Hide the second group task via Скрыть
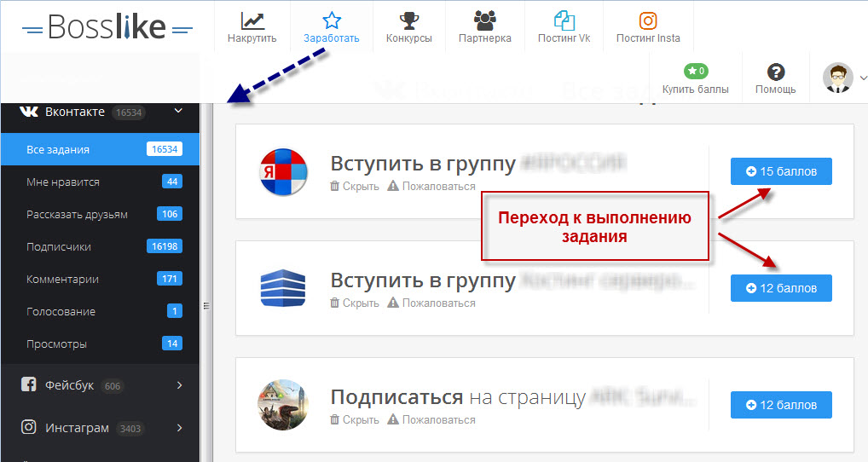Screen dimensions: 868x462 point(355,303)
